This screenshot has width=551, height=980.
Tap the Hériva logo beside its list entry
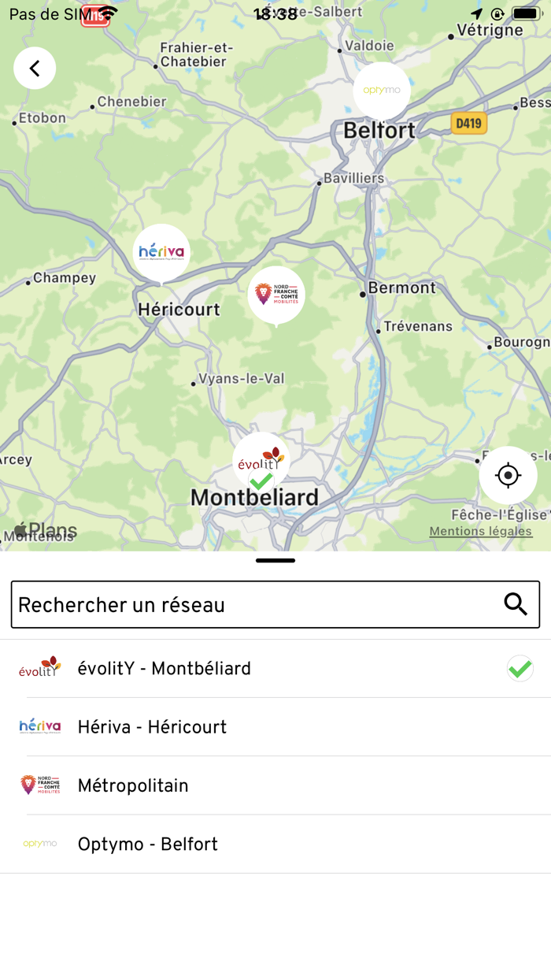39,726
